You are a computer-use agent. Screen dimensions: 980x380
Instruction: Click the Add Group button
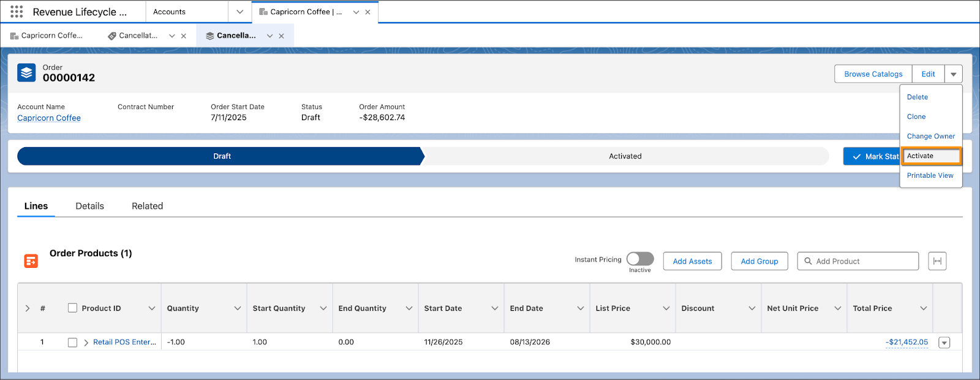pos(759,261)
